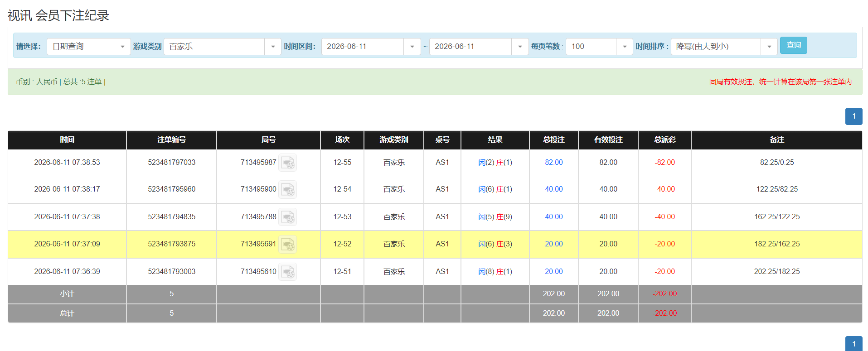
Task: Click timestamp 2026-06-11 07:38:53
Action: click(67, 163)
